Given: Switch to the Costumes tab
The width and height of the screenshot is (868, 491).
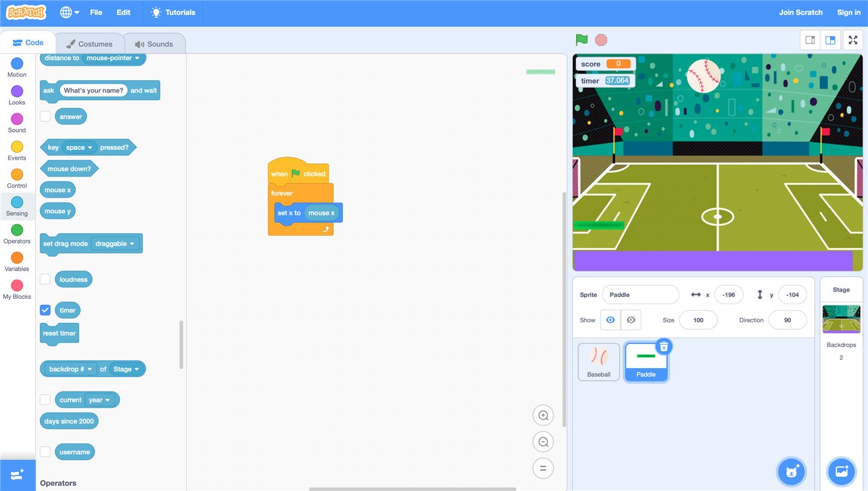Looking at the screenshot, I should click(x=90, y=44).
